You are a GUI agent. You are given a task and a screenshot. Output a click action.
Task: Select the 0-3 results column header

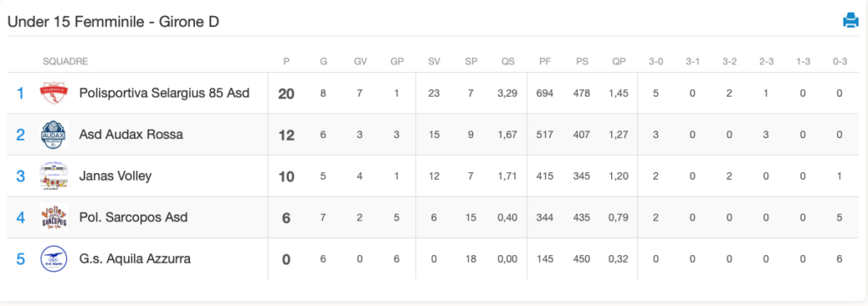(840, 61)
